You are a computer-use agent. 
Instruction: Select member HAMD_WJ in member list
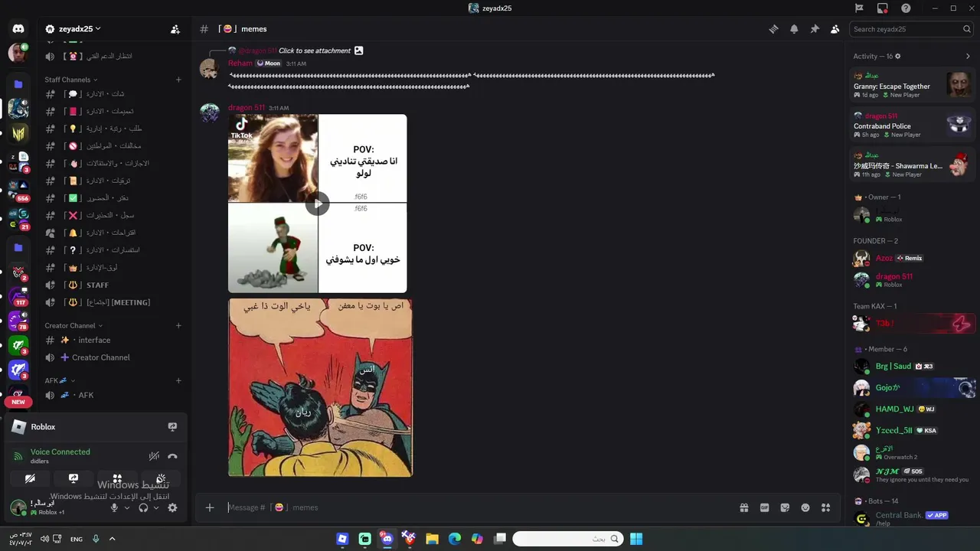pyautogui.click(x=913, y=409)
